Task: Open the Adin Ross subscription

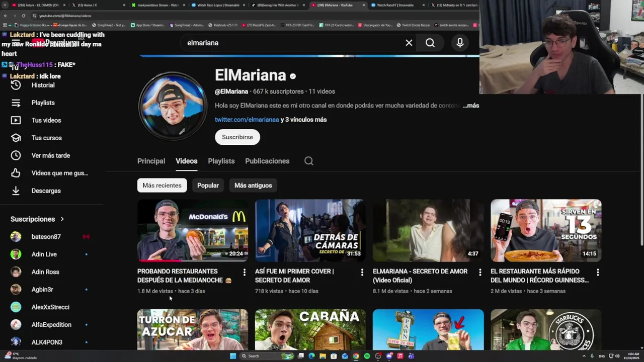Action: [45, 271]
